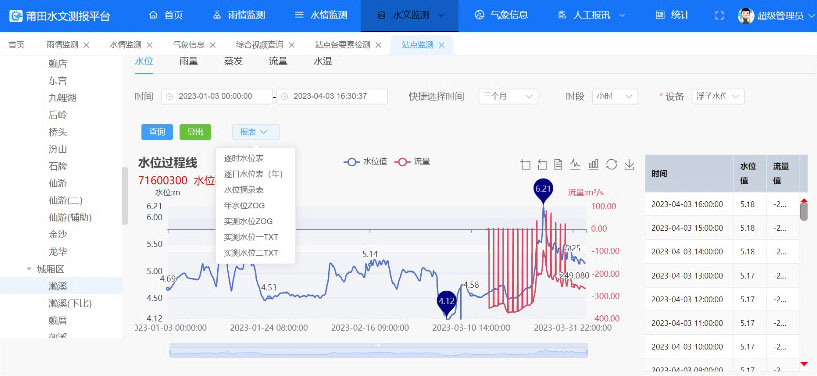Close the 站点监测 page tab
817x376 pixels.
(x=441, y=45)
